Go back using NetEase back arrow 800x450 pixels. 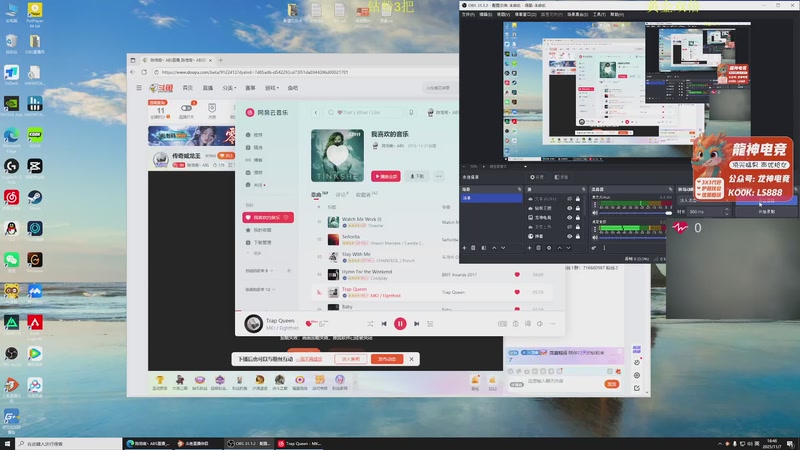(316, 112)
